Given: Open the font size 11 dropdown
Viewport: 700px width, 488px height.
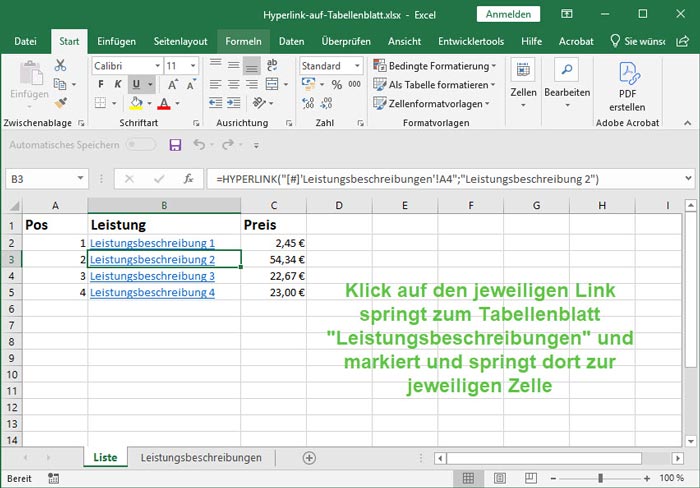Looking at the screenshot, I should click(x=193, y=66).
